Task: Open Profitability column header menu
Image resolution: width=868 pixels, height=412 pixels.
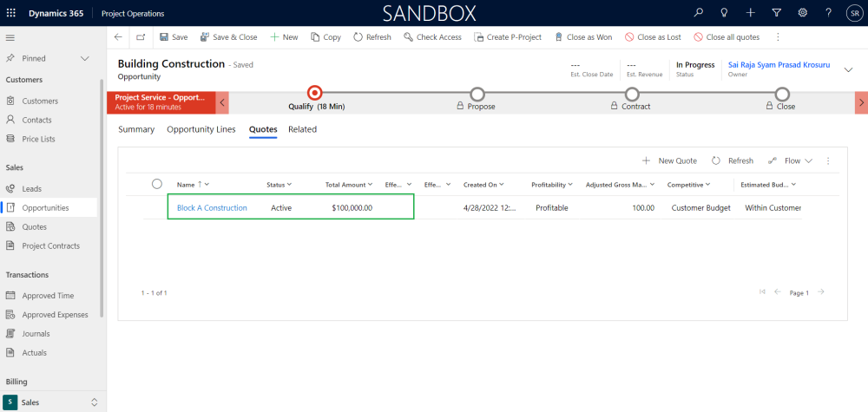Action: 552,185
